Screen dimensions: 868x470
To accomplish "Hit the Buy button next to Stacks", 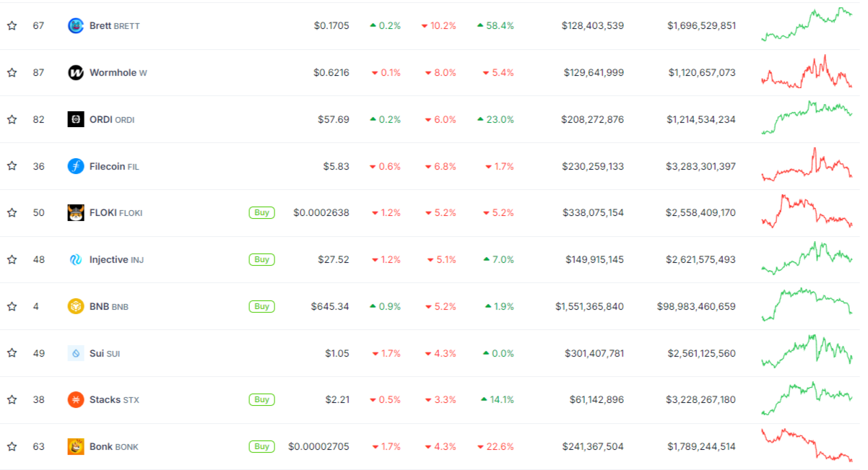I will click(x=261, y=400).
